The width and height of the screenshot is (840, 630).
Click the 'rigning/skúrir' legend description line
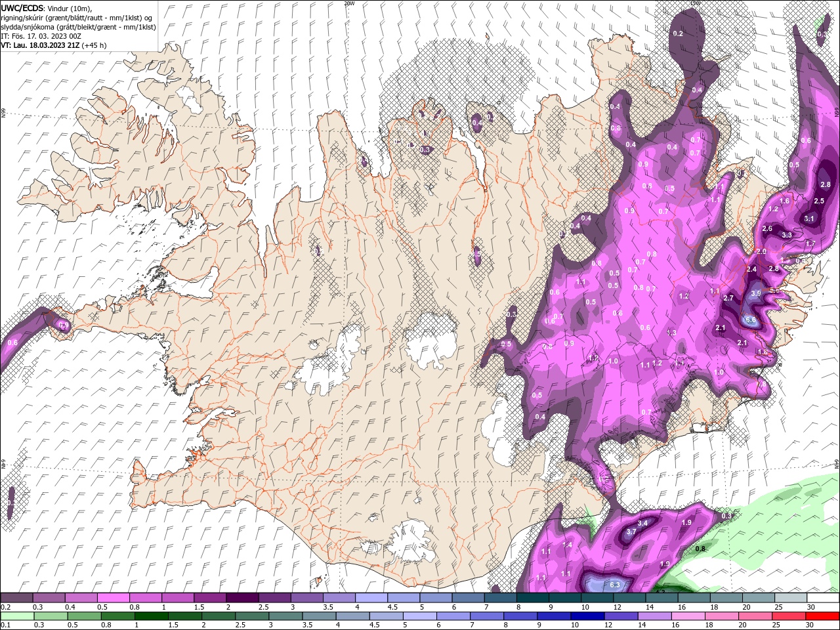[x=77, y=18]
